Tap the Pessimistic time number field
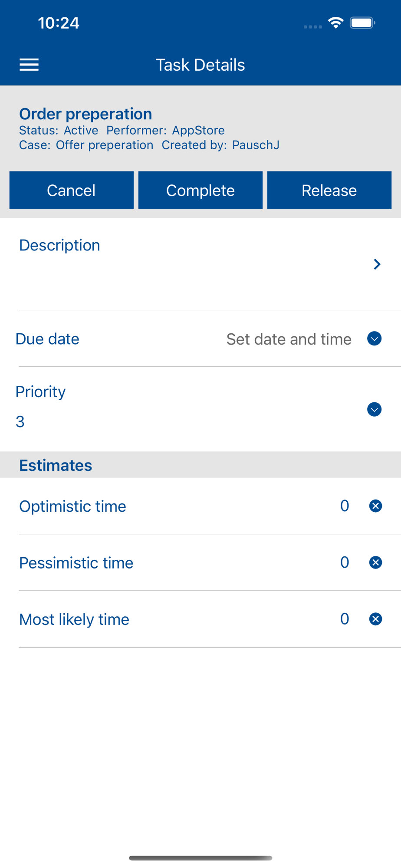The height and width of the screenshot is (868, 401). tap(345, 562)
